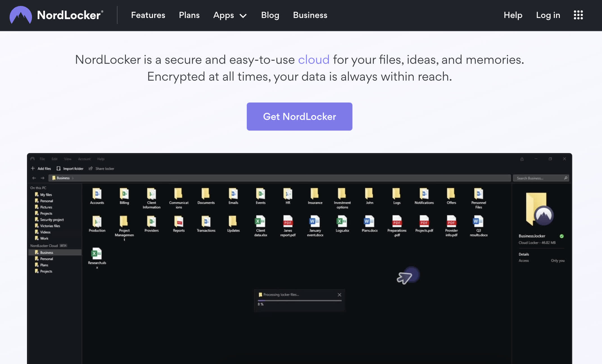This screenshot has width=602, height=364.
Task: Open the Features page
Action: tap(148, 15)
